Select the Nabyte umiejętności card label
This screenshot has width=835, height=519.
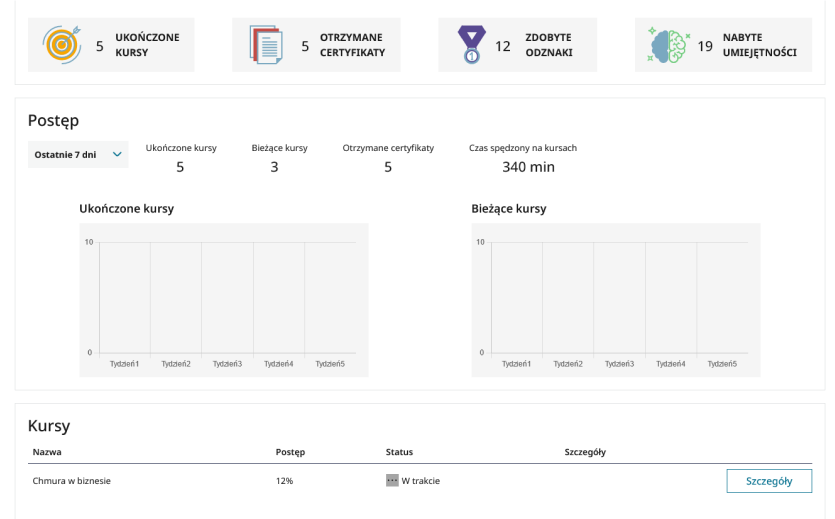pos(759,45)
